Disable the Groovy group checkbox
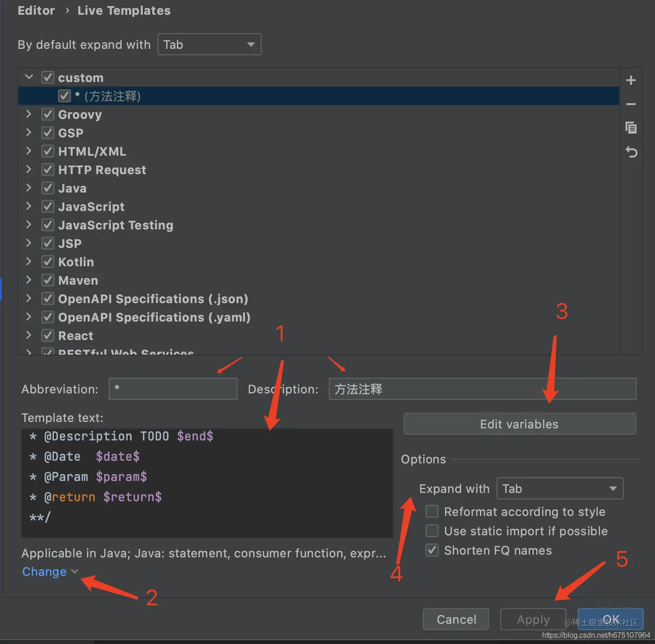This screenshot has width=655, height=644. click(48, 114)
